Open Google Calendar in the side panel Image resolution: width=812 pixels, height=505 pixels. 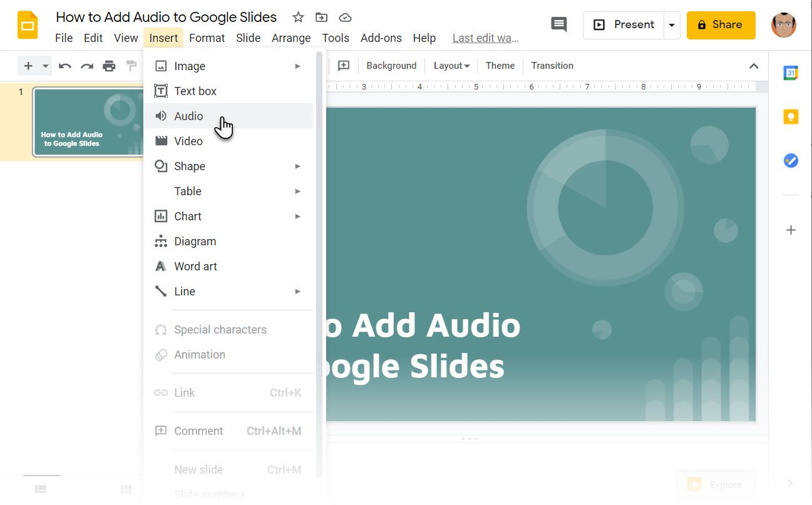(x=791, y=72)
